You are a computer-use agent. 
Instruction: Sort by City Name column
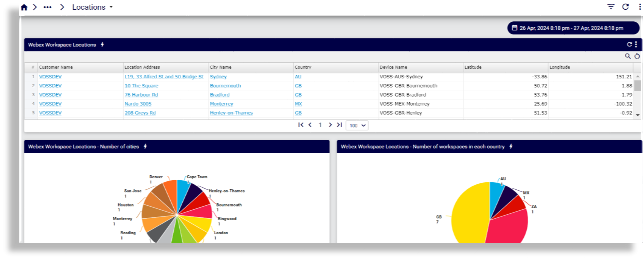[251, 67]
